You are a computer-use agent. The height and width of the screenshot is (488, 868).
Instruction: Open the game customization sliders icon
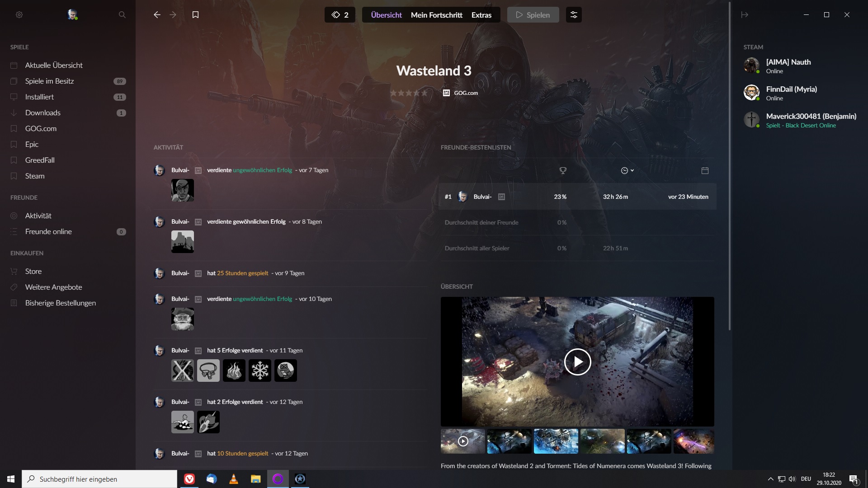[x=574, y=15]
